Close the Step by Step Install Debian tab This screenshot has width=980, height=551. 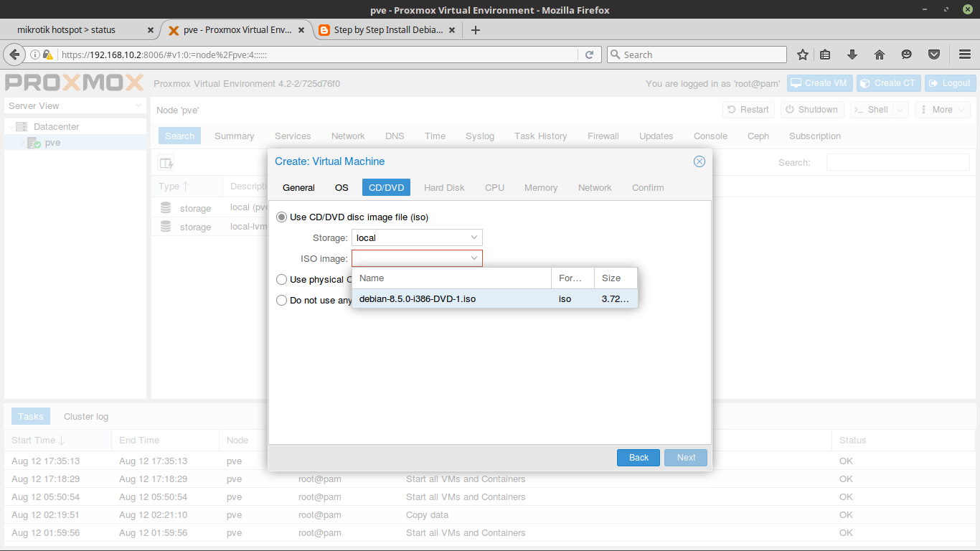coord(451,30)
